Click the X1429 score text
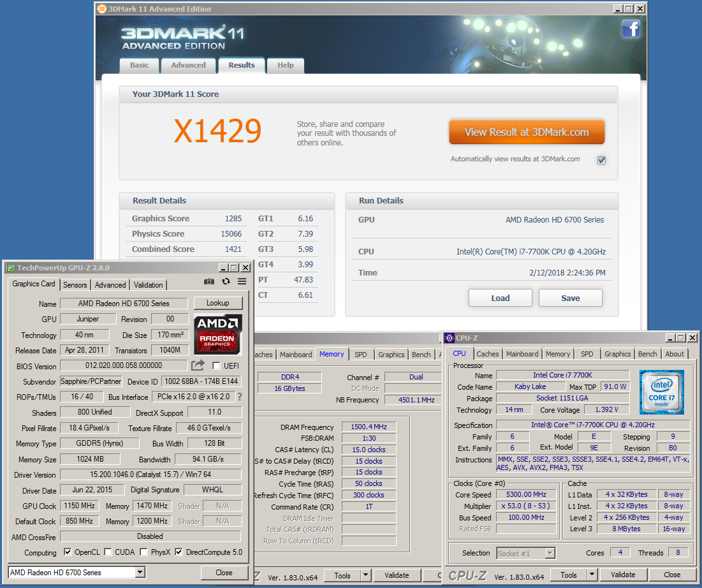 click(x=217, y=131)
